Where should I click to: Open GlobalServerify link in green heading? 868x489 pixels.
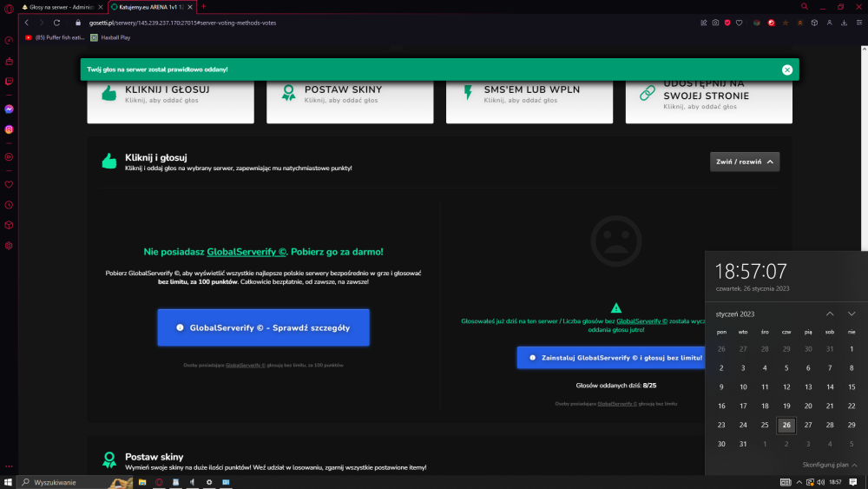(247, 252)
